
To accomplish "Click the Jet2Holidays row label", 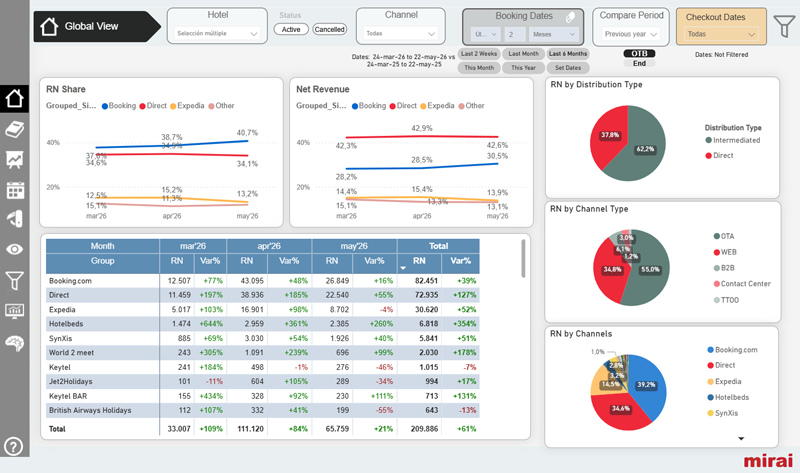I will coord(70,382).
